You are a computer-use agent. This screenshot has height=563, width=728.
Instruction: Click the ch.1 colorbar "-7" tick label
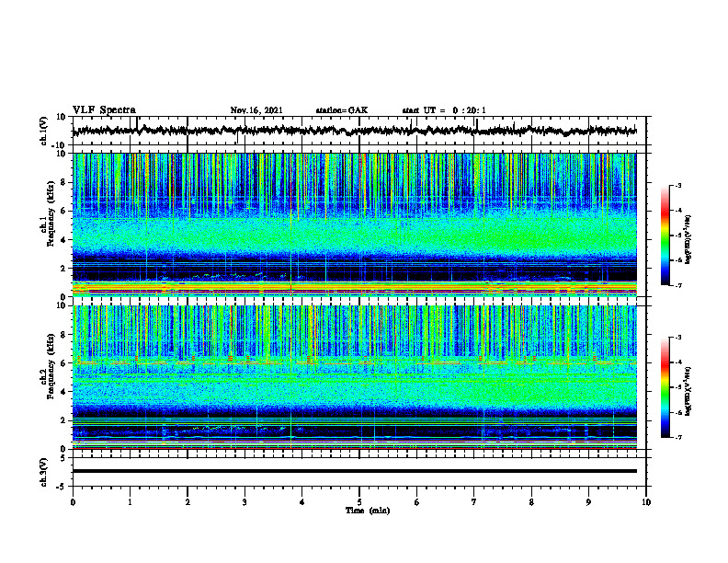pos(678,285)
